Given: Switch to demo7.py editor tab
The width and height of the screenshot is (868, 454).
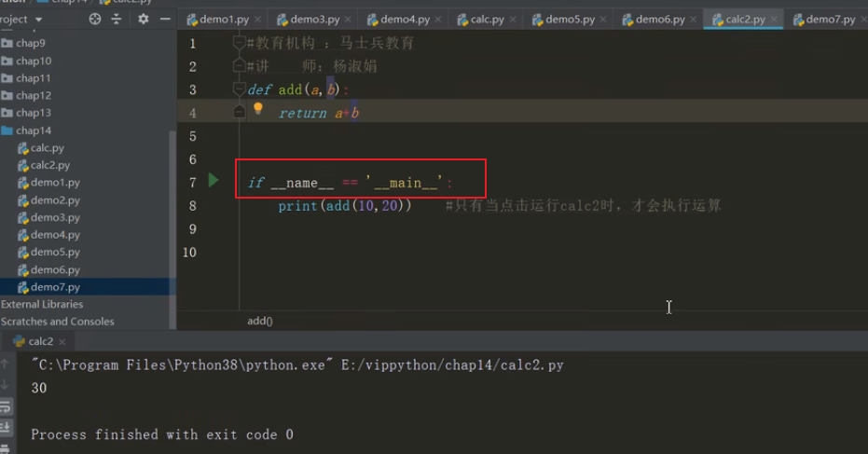Looking at the screenshot, I should (x=825, y=20).
